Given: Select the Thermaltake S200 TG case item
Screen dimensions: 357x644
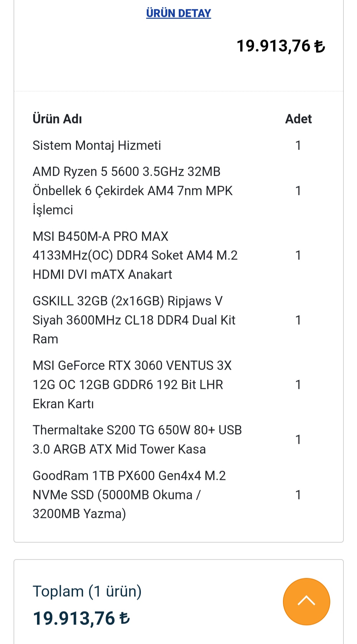Looking at the screenshot, I should [137, 439].
